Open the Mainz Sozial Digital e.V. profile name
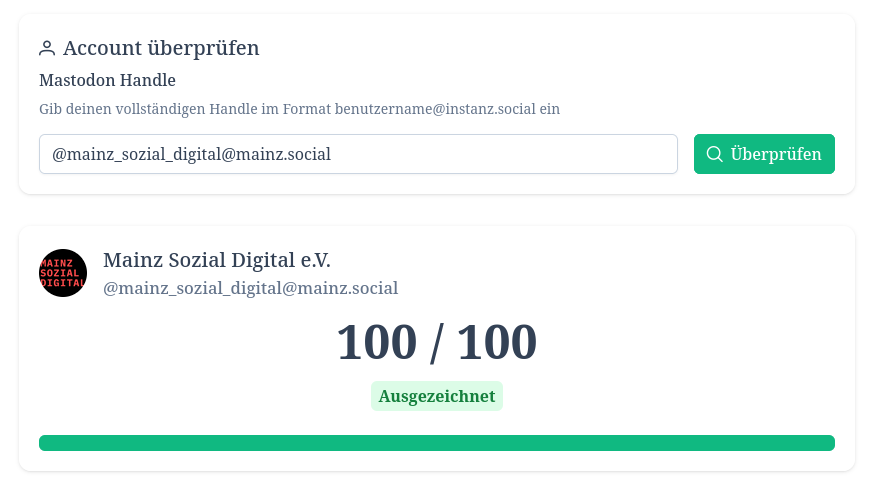Screen dimensions: 876x480 [x=216, y=260]
